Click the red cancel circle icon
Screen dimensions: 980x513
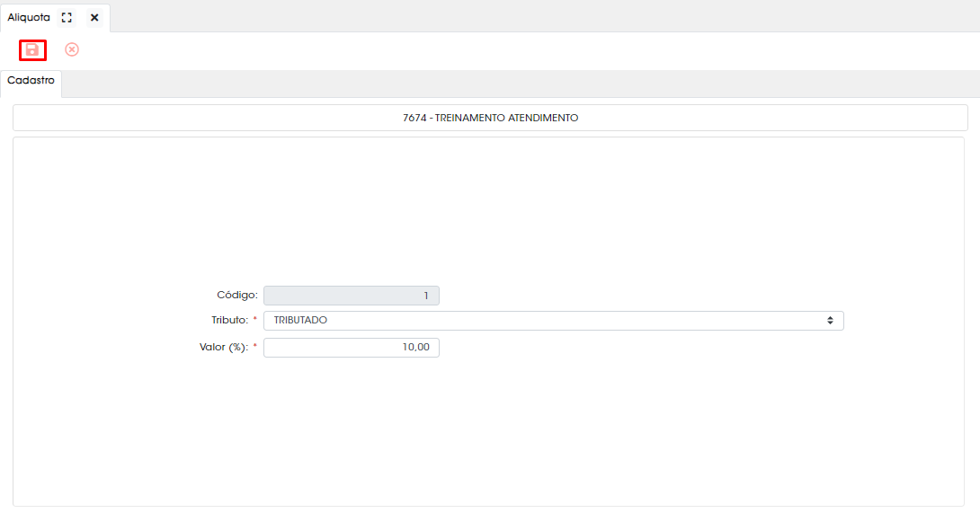point(72,49)
